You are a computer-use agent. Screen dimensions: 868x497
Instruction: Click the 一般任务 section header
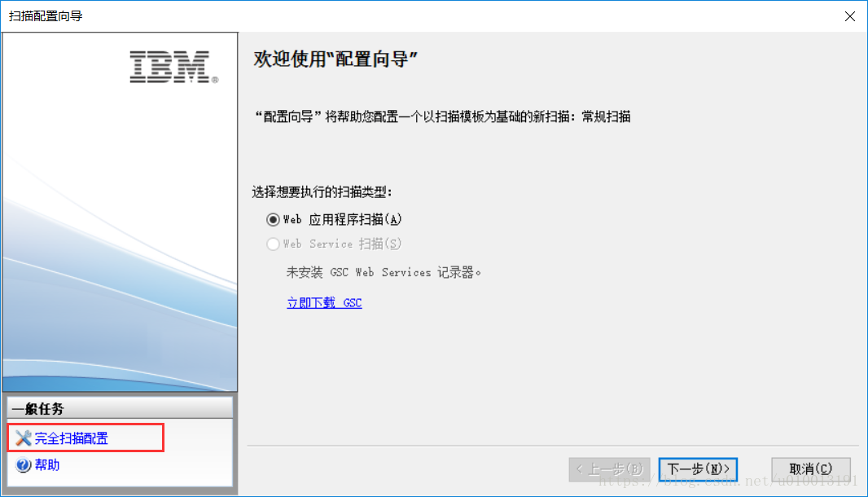[120, 409]
